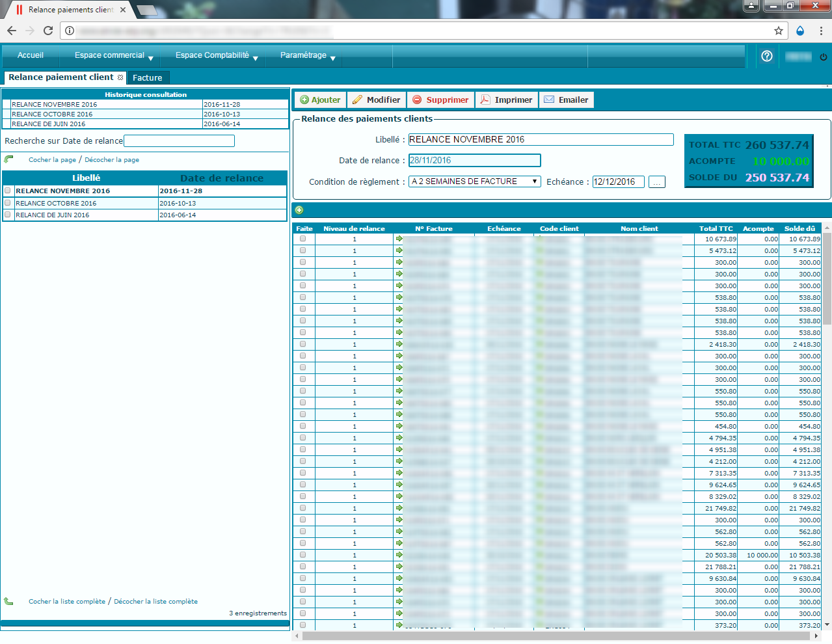Click the Décocher la page link

point(112,160)
